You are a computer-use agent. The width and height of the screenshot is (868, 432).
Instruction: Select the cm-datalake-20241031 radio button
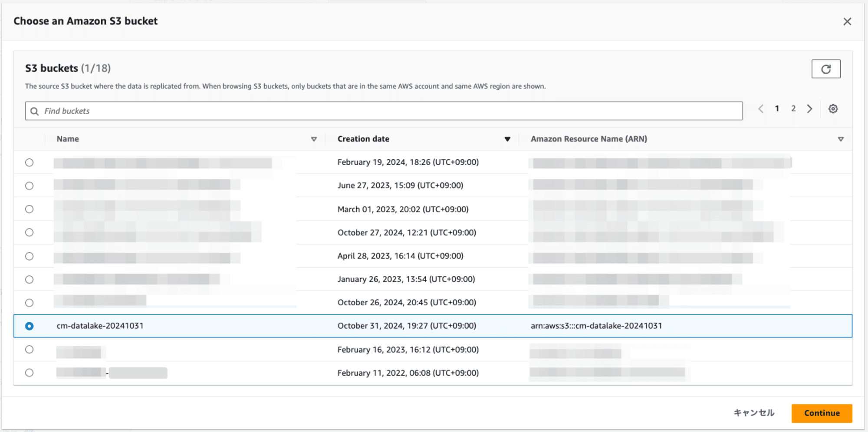pyautogui.click(x=29, y=326)
